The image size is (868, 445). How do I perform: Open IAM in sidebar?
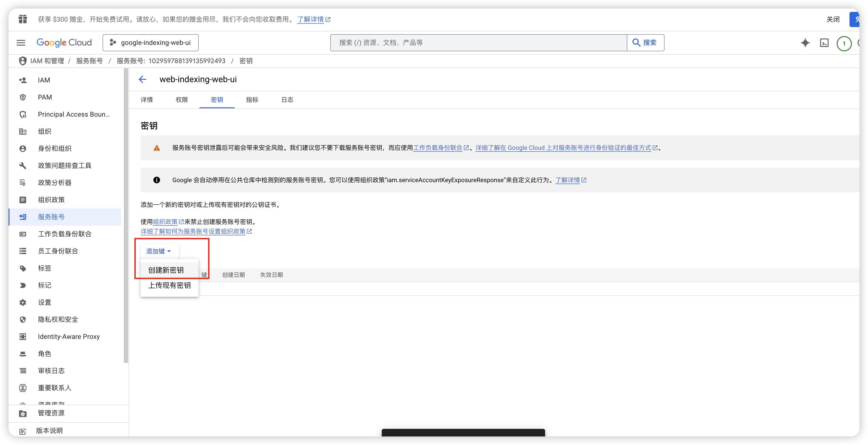pos(65,80)
